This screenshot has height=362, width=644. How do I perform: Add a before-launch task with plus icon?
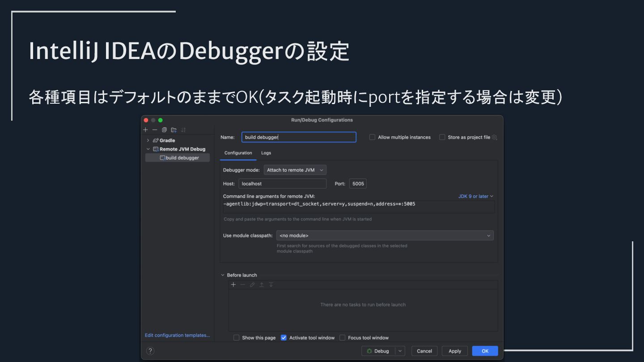click(x=233, y=285)
